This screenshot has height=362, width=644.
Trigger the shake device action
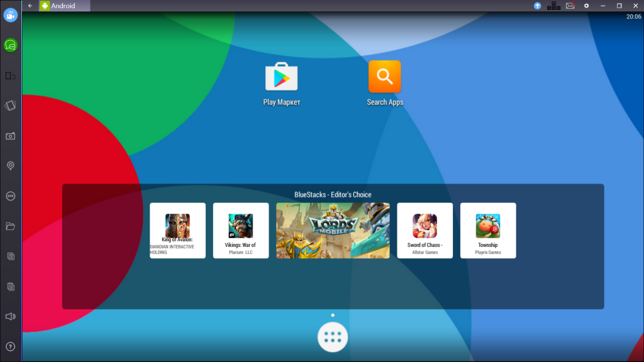9,105
